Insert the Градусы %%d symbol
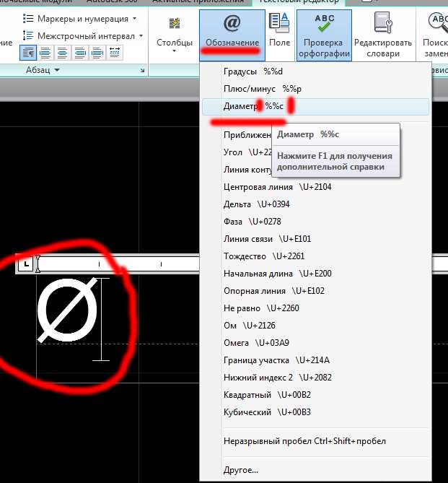The height and width of the screenshot is (483, 448). click(x=315, y=71)
